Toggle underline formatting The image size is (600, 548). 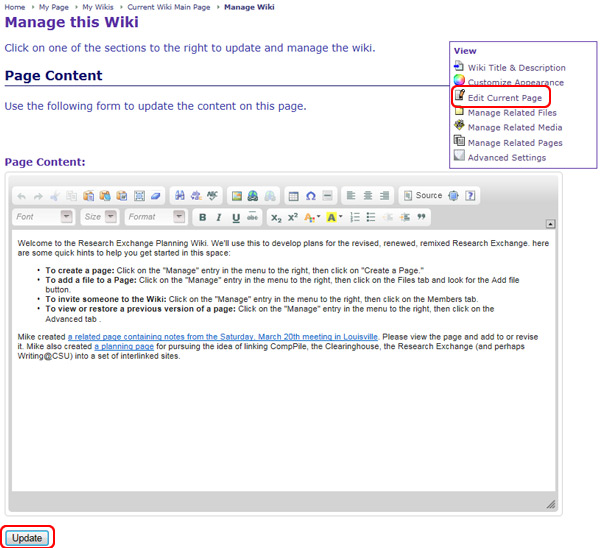236,217
